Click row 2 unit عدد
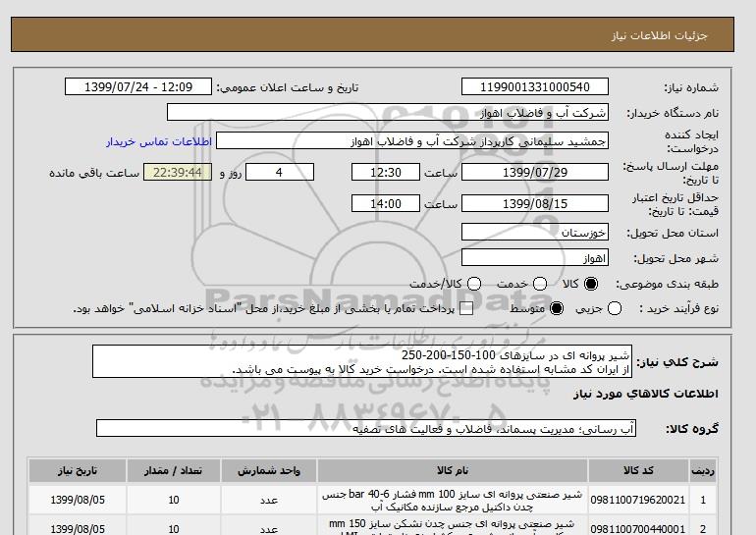Viewport: 756px width, 535px height. point(269,529)
